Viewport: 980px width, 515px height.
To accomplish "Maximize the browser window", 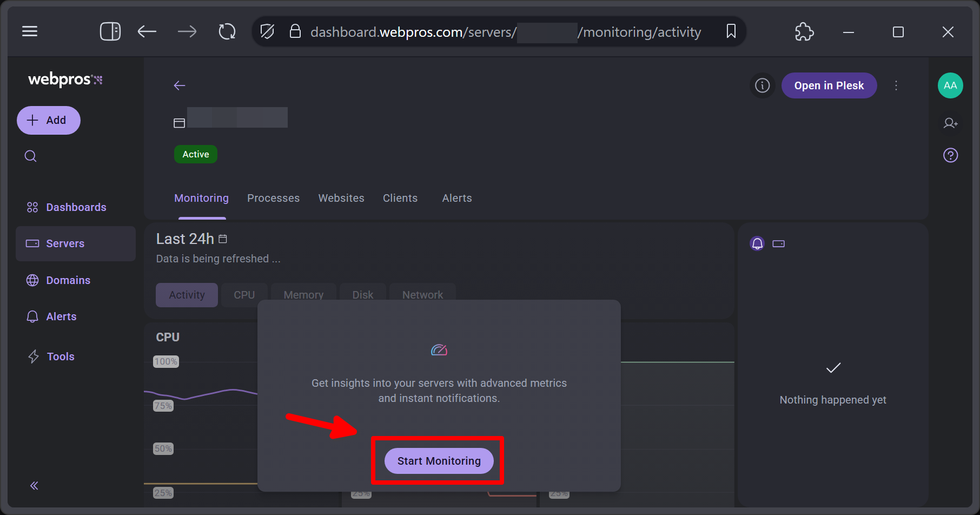I will pyautogui.click(x=898, y=32).
